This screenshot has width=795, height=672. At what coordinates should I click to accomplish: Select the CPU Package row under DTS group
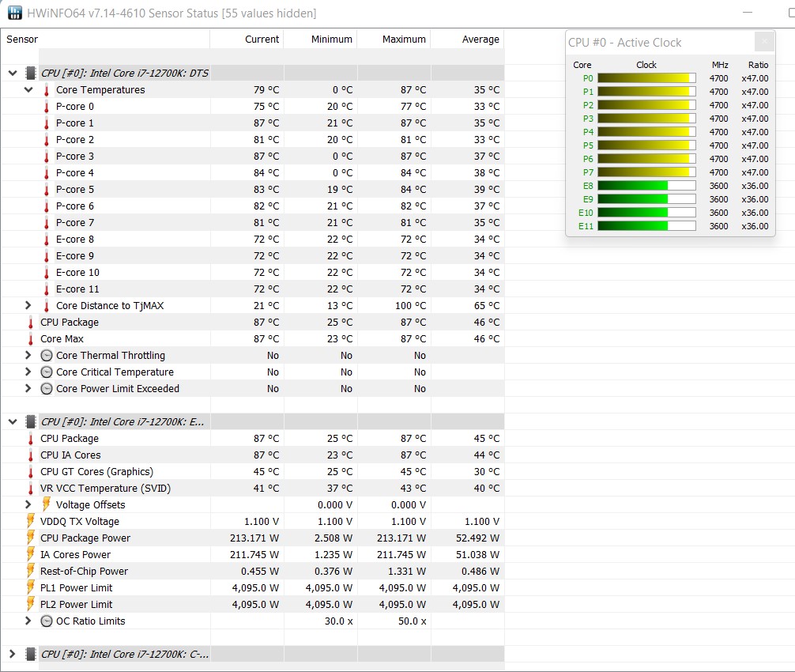(x=253, y=322)
